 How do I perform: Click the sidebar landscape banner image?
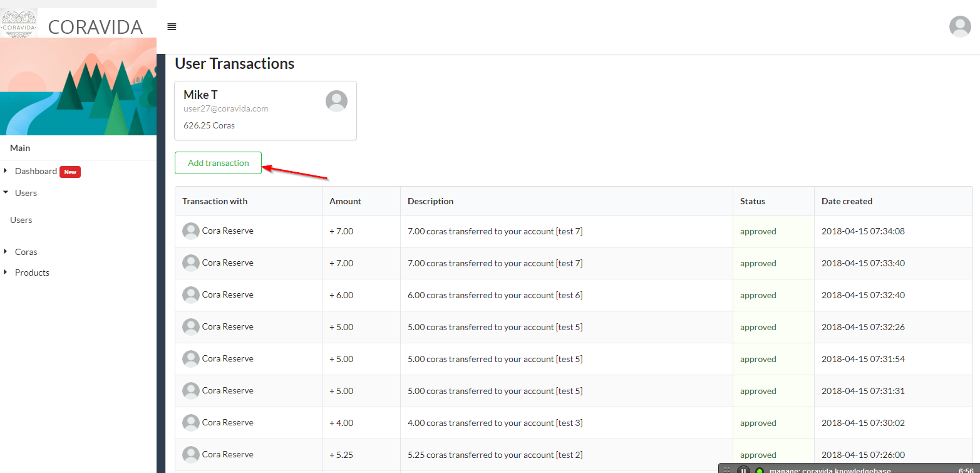(x=78, y=86)
